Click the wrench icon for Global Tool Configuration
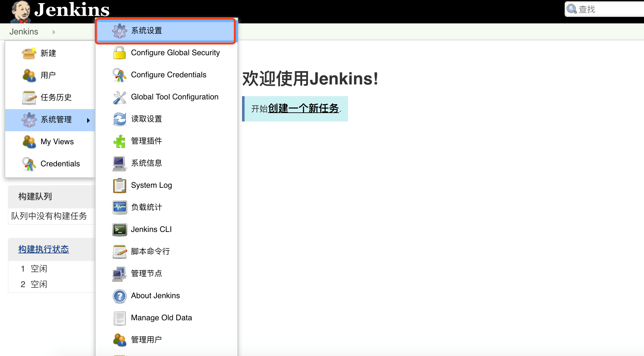 [x=119, y=97]
